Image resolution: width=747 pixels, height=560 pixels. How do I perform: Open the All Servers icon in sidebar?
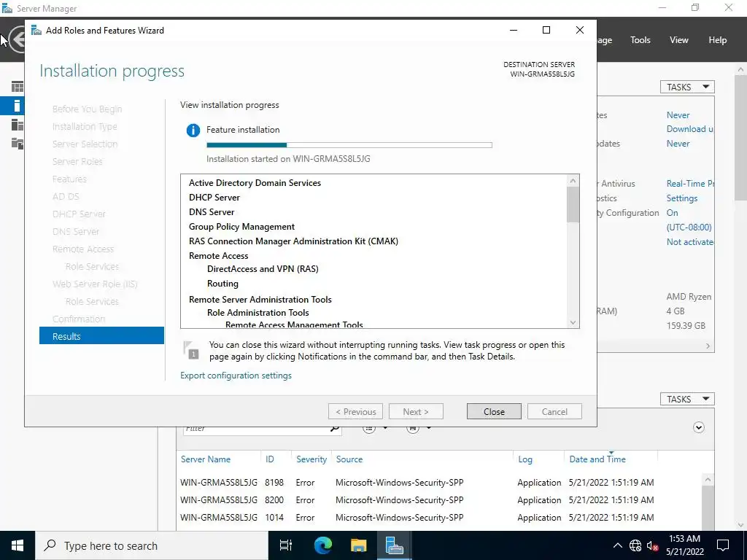click(x=18, y=124)
